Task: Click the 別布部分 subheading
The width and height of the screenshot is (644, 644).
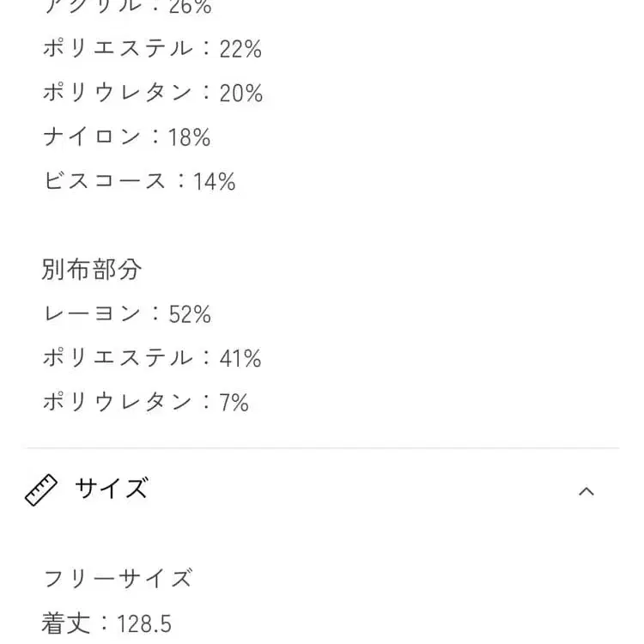Action: [x=92, y=270]
